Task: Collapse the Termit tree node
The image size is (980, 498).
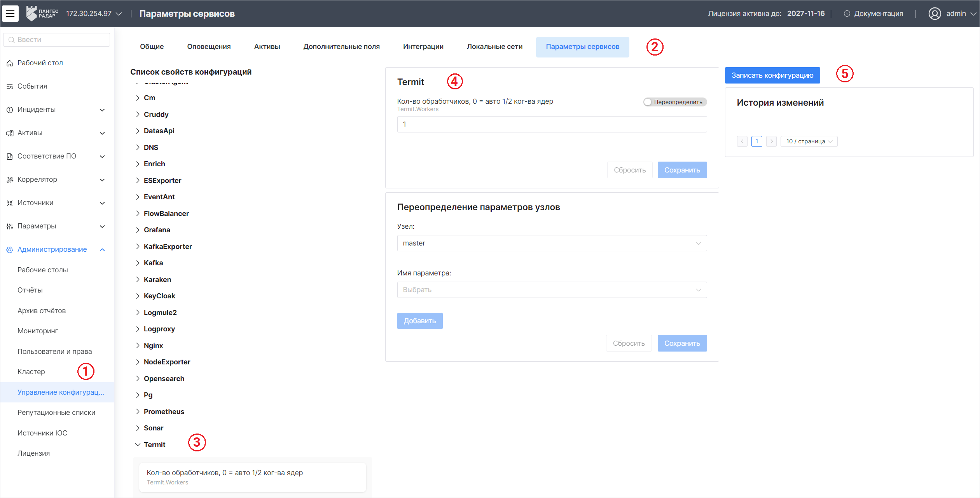Action: click(138, 444)
